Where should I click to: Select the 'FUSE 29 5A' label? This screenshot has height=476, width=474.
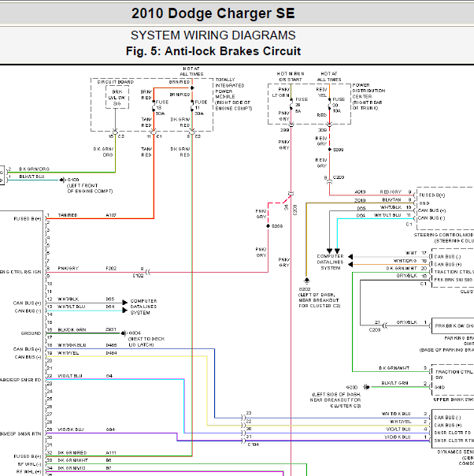pyautogui.click(x=302, y=105)
